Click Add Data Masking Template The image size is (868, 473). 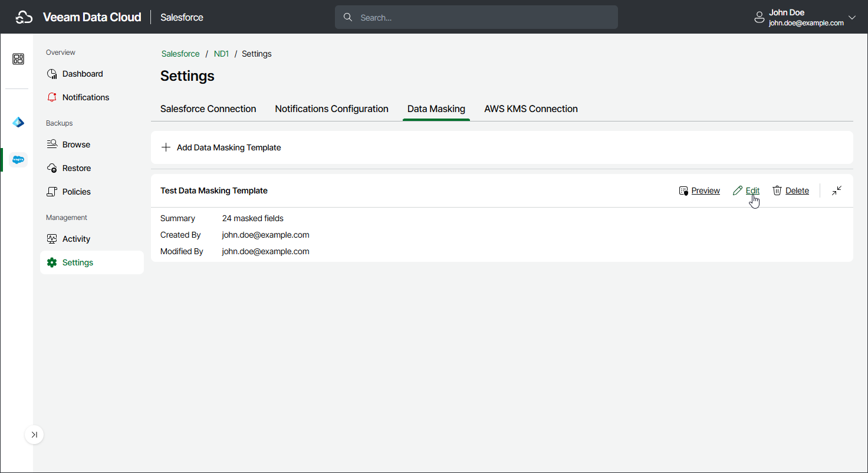coord(222,147)
